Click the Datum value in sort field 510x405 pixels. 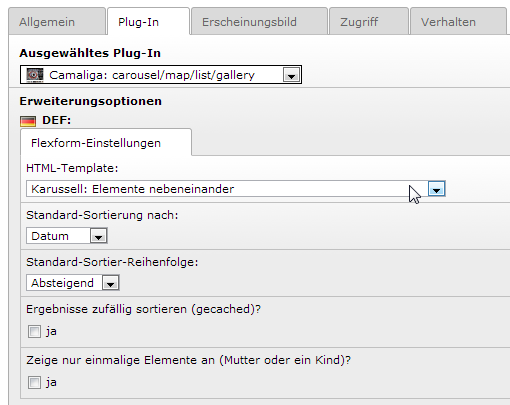click(50, 236)
